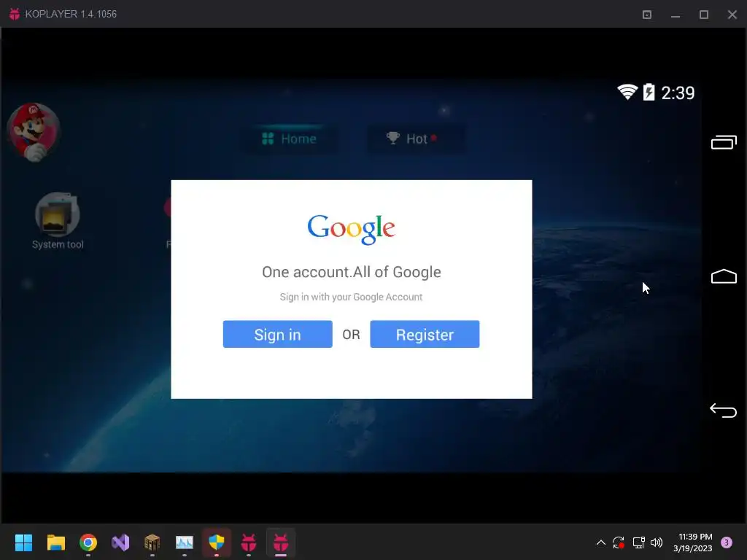The height and width of the screenshot is (560, 747).
Task: Open the volume speaker tray icon
Action: (x=657, y=542)
